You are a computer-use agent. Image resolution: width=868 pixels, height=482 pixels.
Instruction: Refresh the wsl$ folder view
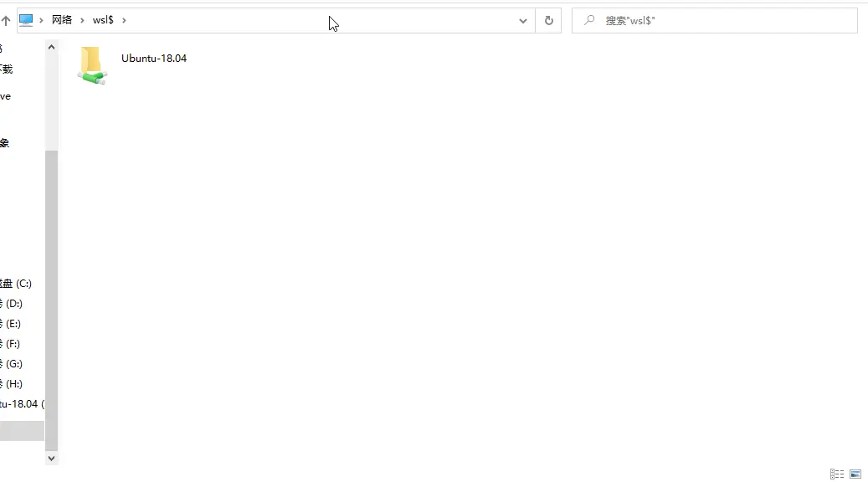(548, 20)
